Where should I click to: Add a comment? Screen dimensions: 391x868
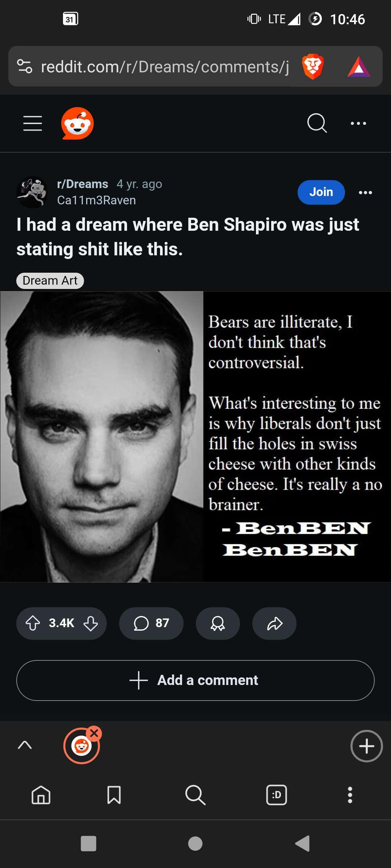pyautogui.click(x=195, y=680)
